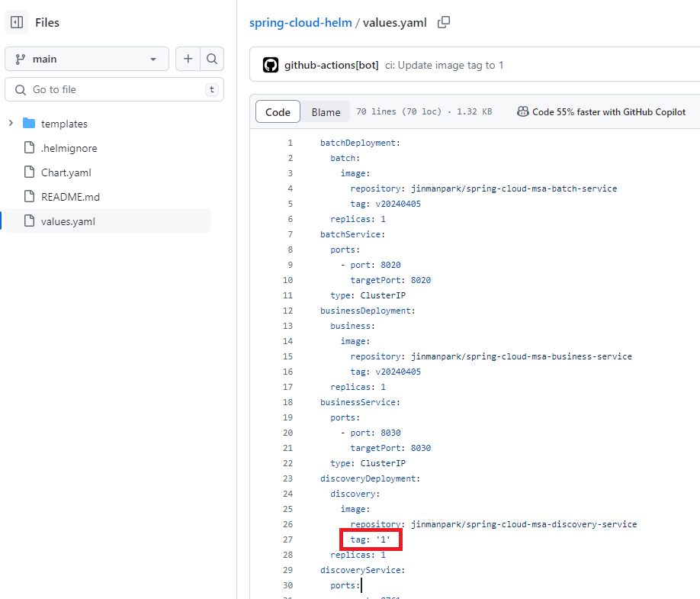Open the main branch dropdown
This screenshot has width=700, height=599.
pyautogui.click(x=87, y=59)
